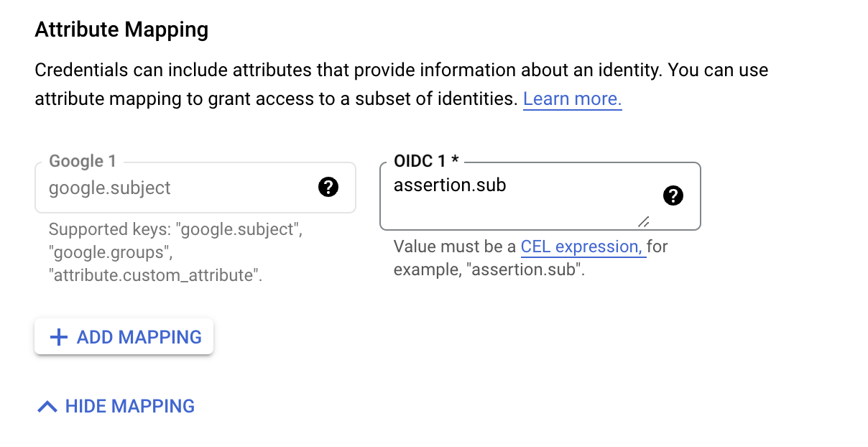This screenshot has height=447, width=868.
Task: Click the resize grip of OIDC 1 textarea
Action: [x=644, y=221]
